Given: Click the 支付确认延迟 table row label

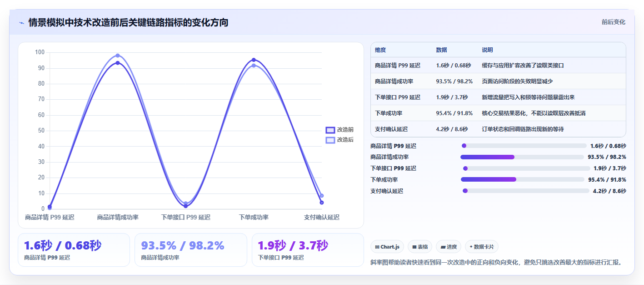Looking at the screenshot, I should (x=391, y=129).
